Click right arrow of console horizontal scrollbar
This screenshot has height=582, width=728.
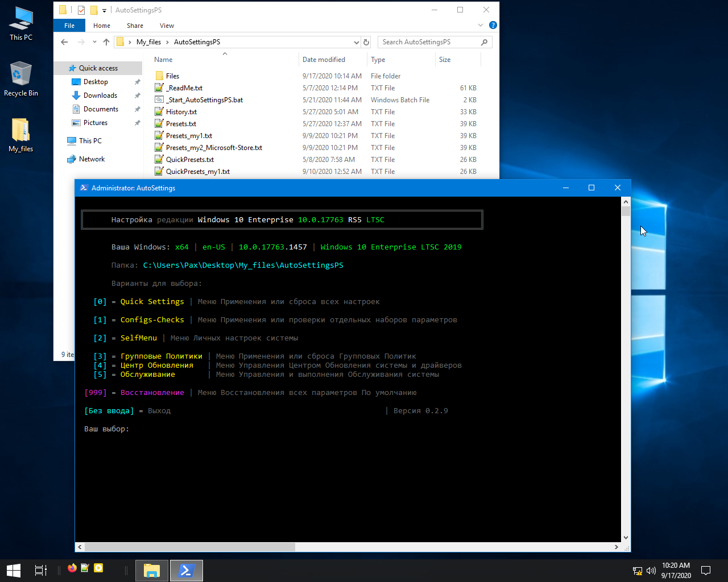pos(617,547)
